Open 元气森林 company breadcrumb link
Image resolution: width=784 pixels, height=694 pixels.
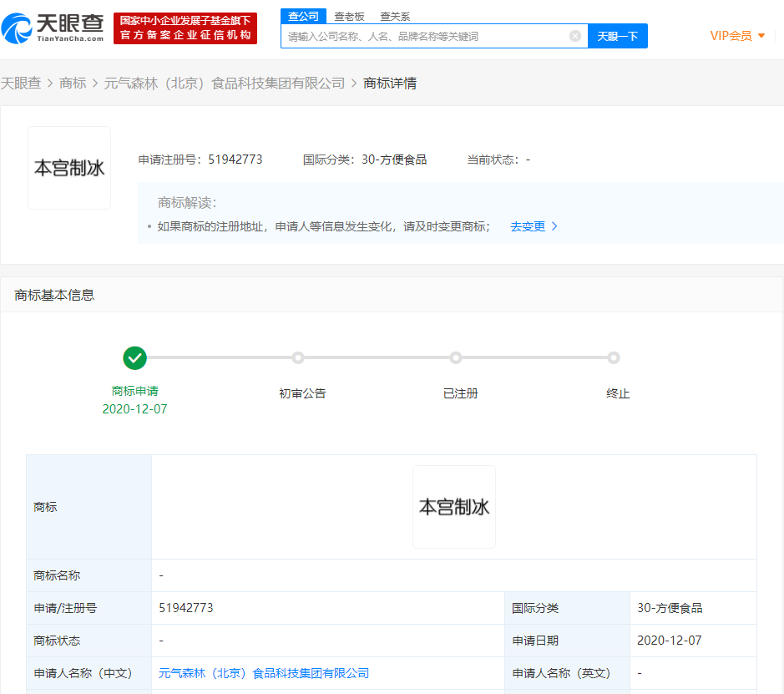point(224,83)
